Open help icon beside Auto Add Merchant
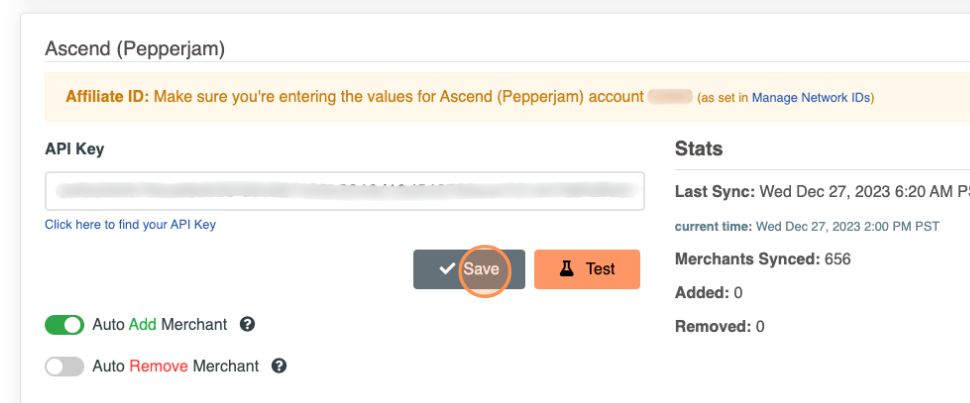 (x=248, y=325)
